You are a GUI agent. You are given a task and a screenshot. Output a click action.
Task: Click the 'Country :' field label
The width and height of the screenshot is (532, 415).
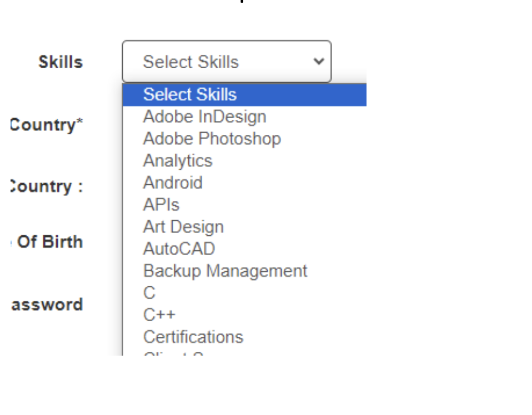click(x=46, y=186)
